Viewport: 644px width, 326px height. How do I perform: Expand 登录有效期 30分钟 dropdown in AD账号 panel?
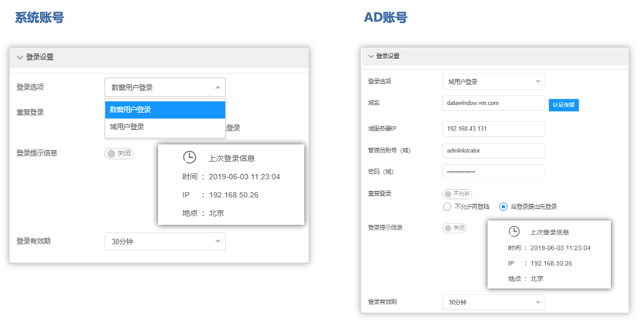493,302
